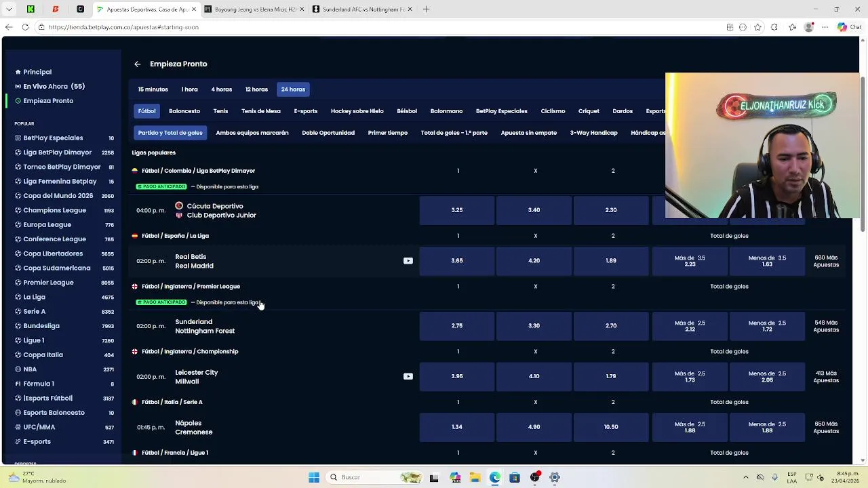Show hidden system tray icons
The image size is (868, 488).
pos(746,477)
